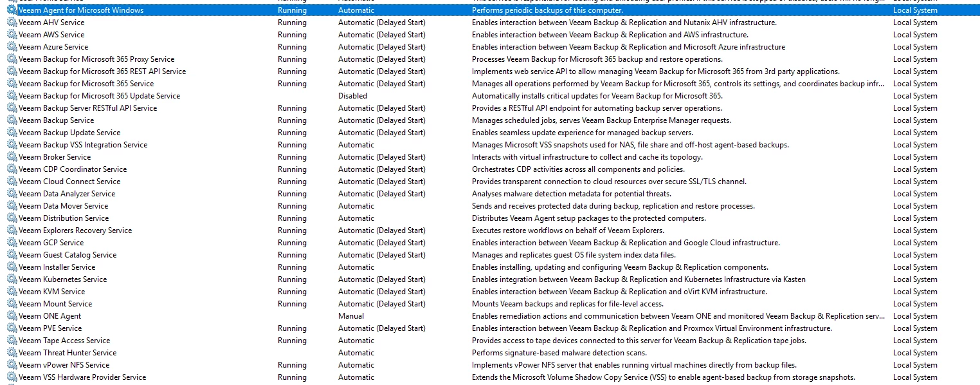This screenshot has width=980, height=385.
Task: Click gear icon of Veeam KVM Service
Action: (x=12, y=292)
